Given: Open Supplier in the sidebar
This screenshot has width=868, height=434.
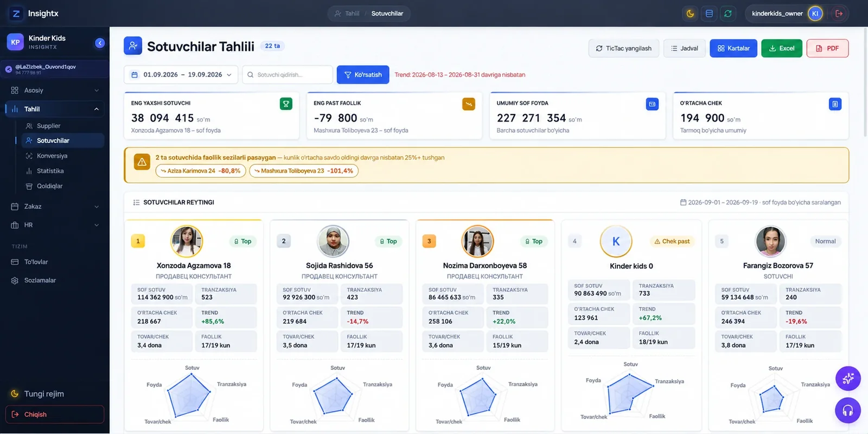Looking at the screenshot, I should [x=62, y=126].
